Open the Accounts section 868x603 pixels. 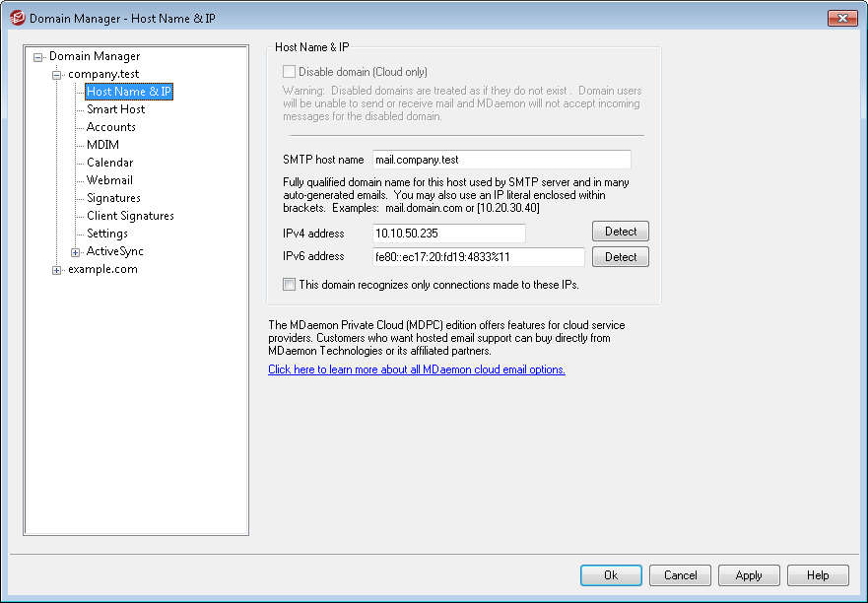pos(110,127)
